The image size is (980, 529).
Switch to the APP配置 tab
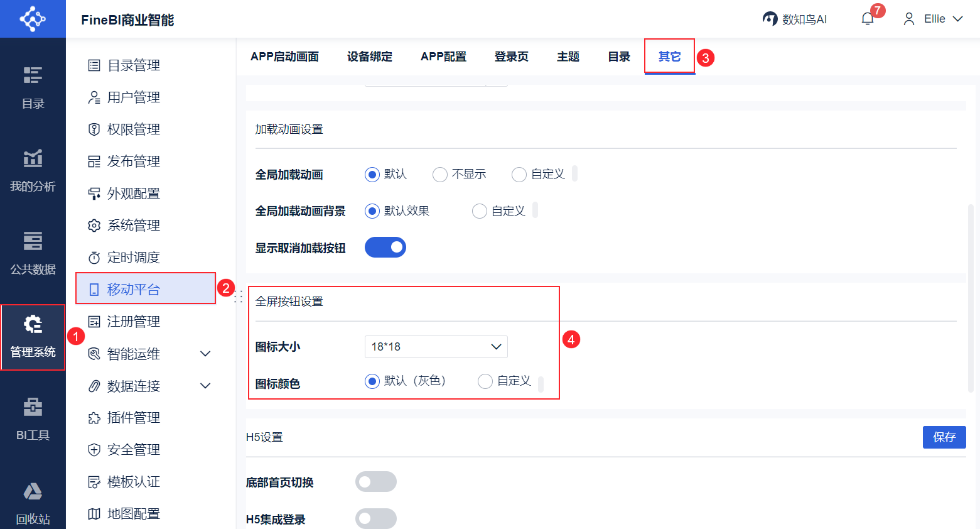[x=443, y=57]
